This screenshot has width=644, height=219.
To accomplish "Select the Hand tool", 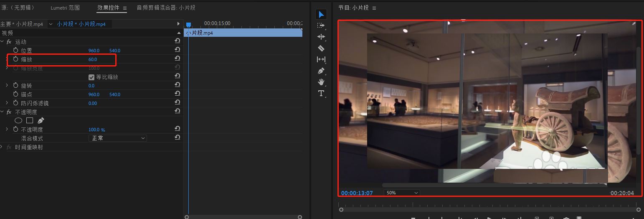I will coord(321,82).
